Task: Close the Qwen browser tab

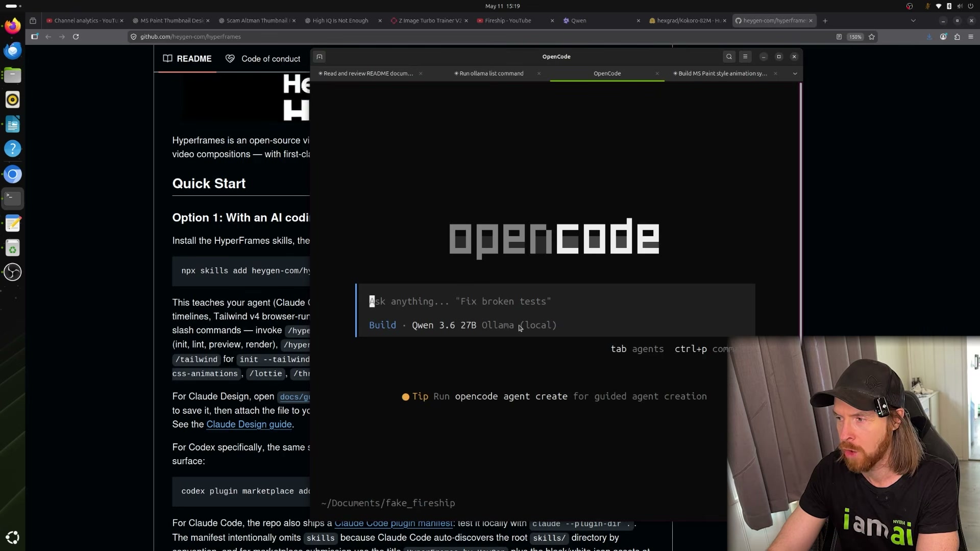Action: (x=638, y=21)
